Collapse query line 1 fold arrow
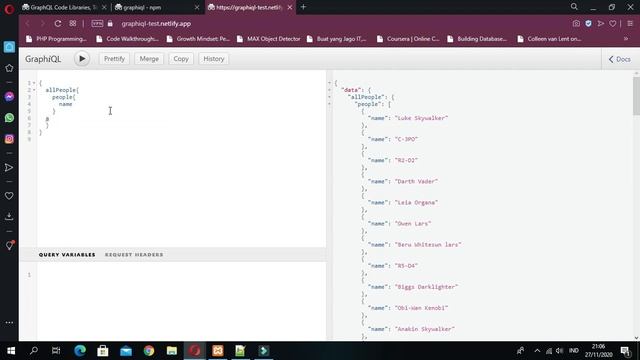This screenshot has width=640, height=360. pyautogui.click(x=34, y=83)
